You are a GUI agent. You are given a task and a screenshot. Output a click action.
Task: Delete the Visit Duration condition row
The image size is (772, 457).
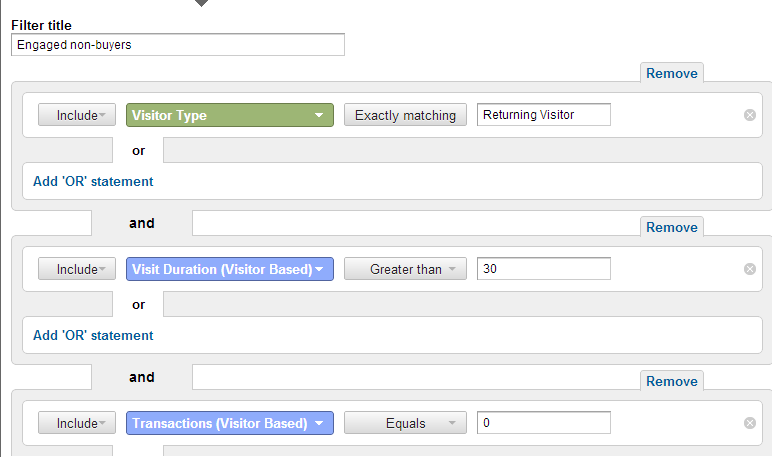pos(750,269)
